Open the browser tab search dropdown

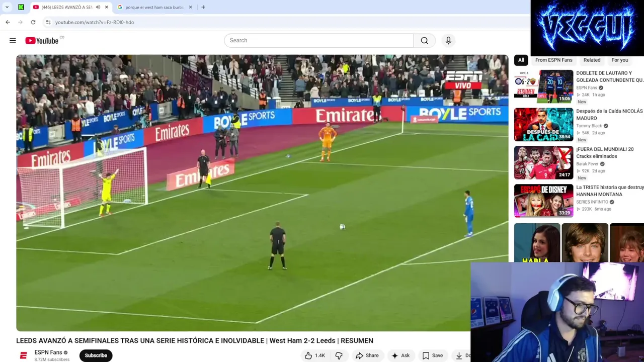pyautogui.click(x=7, y=7)
